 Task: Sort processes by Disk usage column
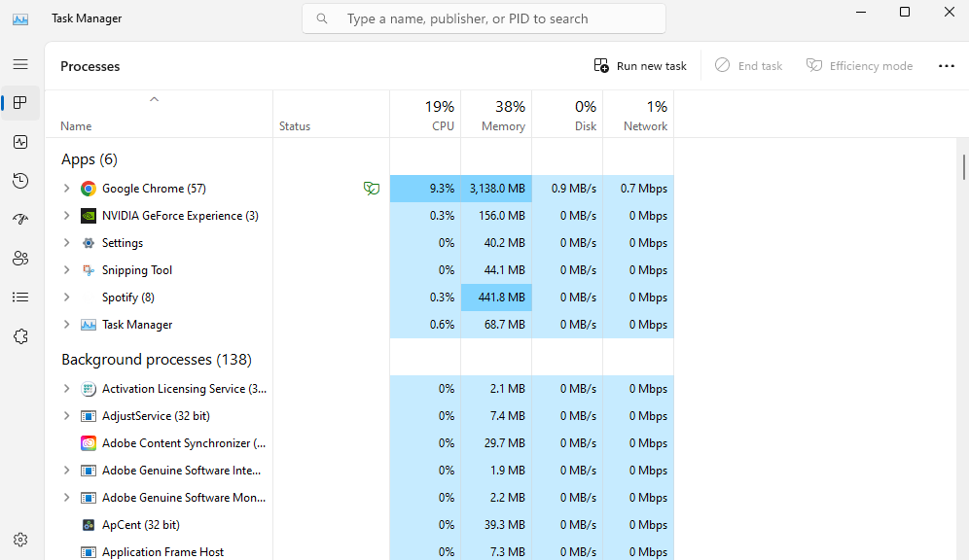coord(567,114)
